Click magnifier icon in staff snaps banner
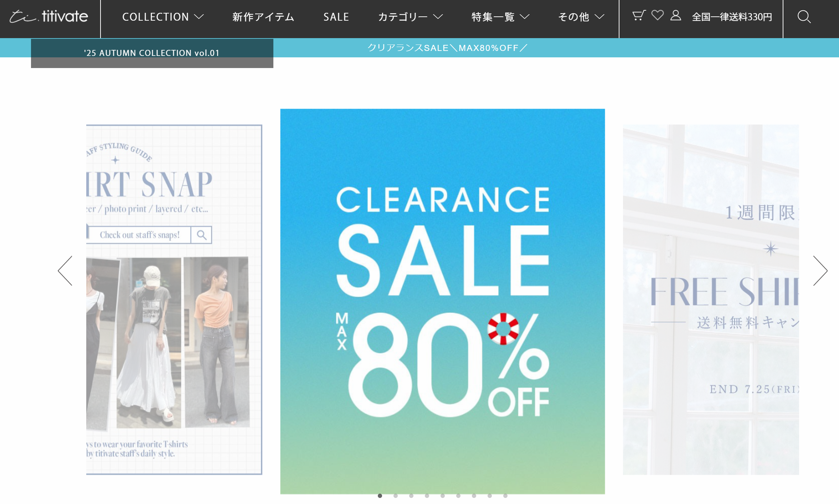Viewport: 839px width, 504px height. (201, 235)
